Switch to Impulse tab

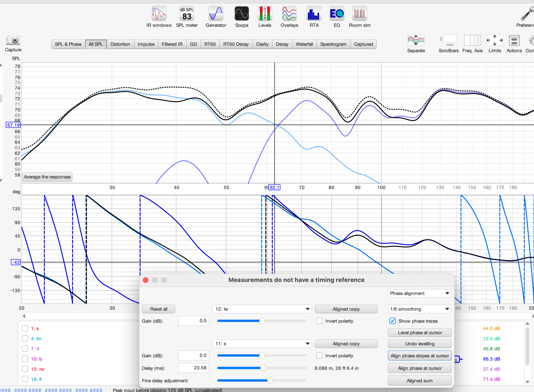coord(146,44)
